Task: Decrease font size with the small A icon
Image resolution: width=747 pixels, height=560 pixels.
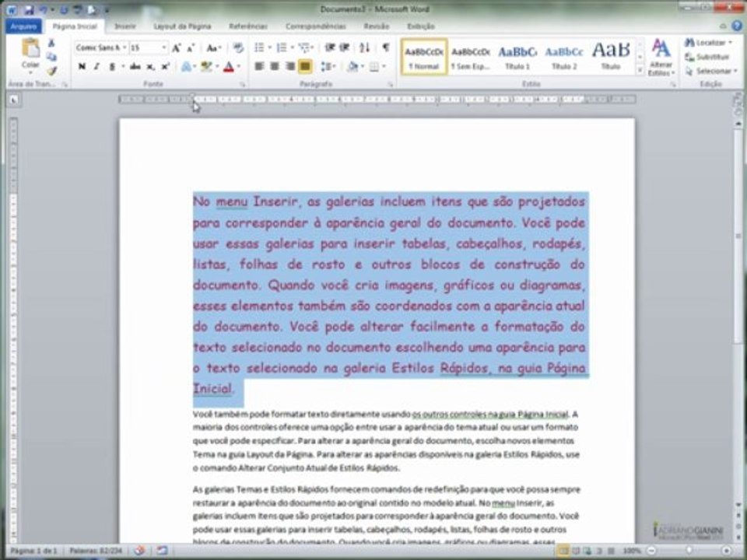Action: point(191,47)
